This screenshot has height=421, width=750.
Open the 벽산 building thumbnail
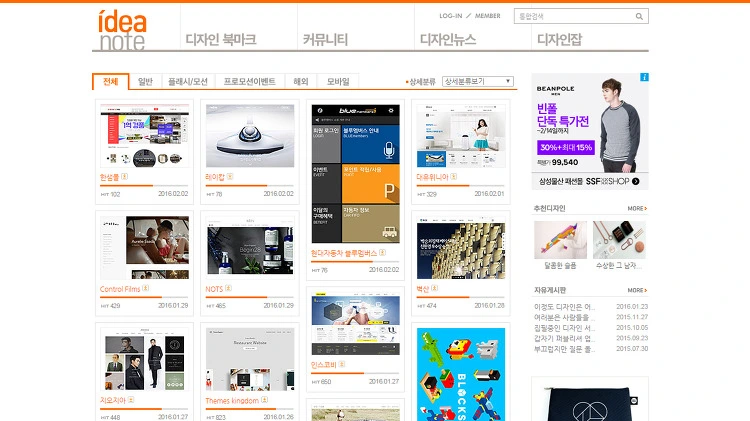point(461,247)
